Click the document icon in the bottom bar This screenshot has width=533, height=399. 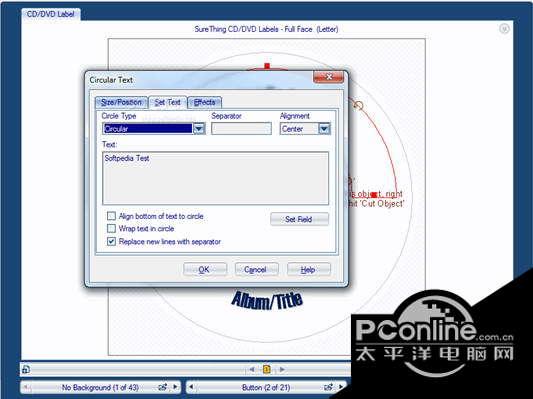pyautogui.click(x=26, y=369)
